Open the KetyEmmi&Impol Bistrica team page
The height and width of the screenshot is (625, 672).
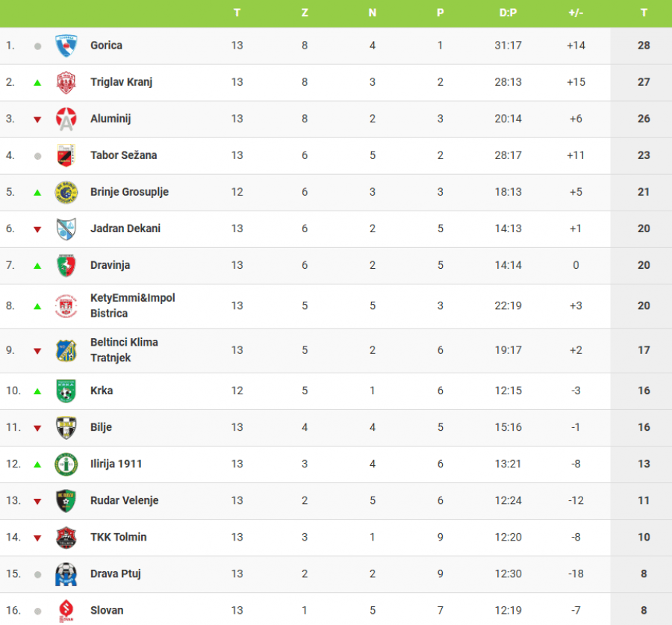tap(132, 305)
